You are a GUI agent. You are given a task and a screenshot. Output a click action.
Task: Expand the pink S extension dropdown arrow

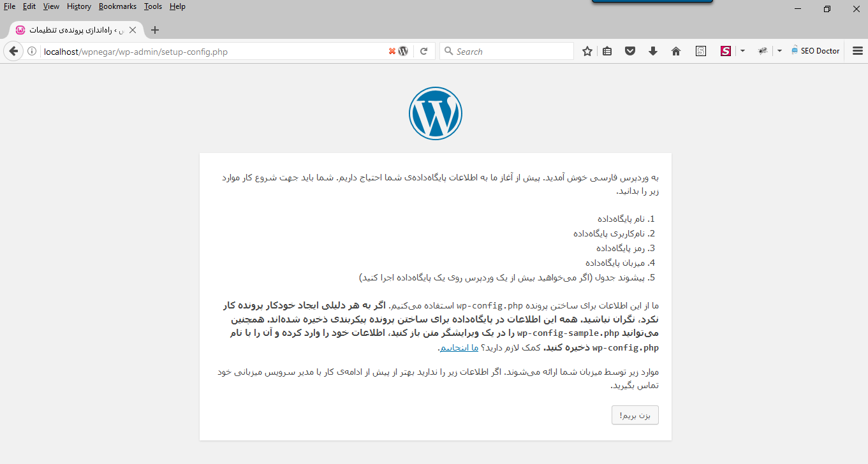coord(742,52)
